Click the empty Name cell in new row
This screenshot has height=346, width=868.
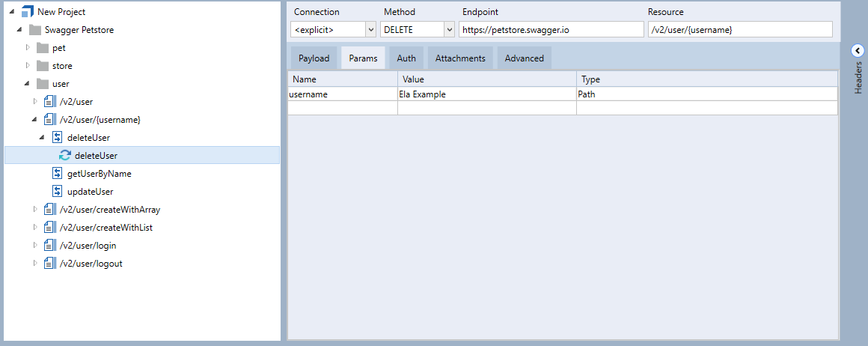[x=343, y=108]
